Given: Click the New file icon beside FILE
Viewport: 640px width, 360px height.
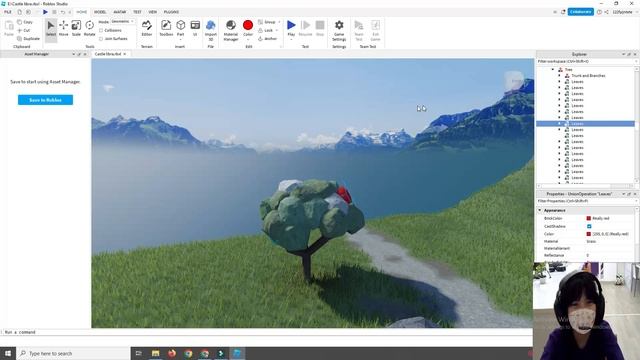Looking at the screenshot, I should (19, 12).
